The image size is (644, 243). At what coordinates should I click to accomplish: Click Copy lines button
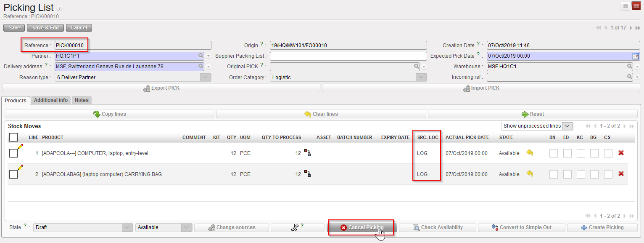point(110,114)
